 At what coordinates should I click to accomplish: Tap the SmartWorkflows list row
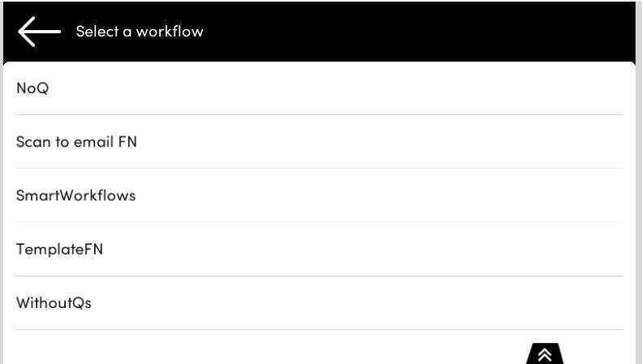[319, 195]
